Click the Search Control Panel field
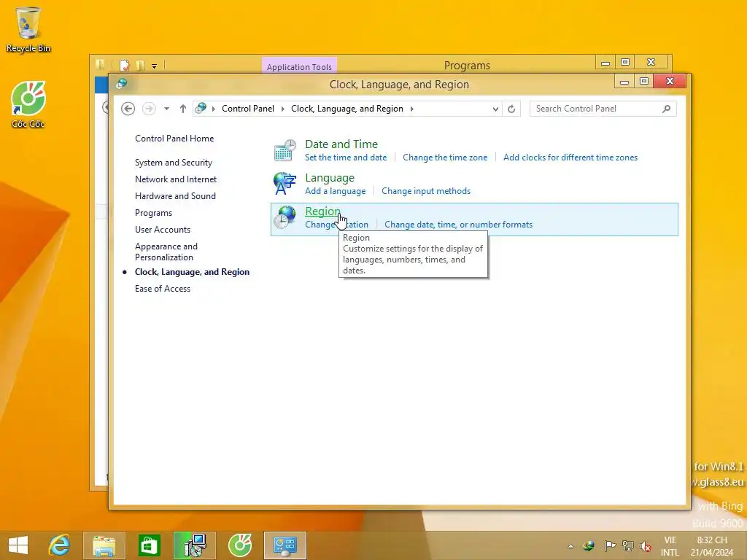 click(603, 109)
